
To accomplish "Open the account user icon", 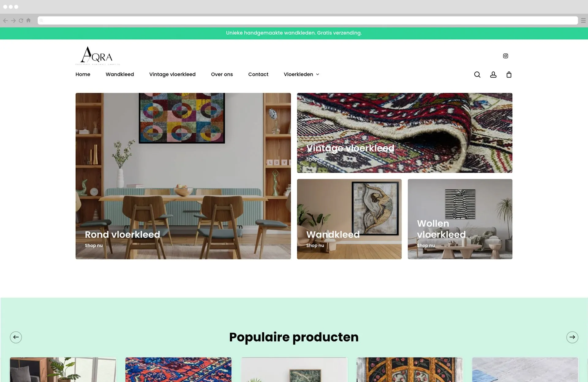I will 493,74.
